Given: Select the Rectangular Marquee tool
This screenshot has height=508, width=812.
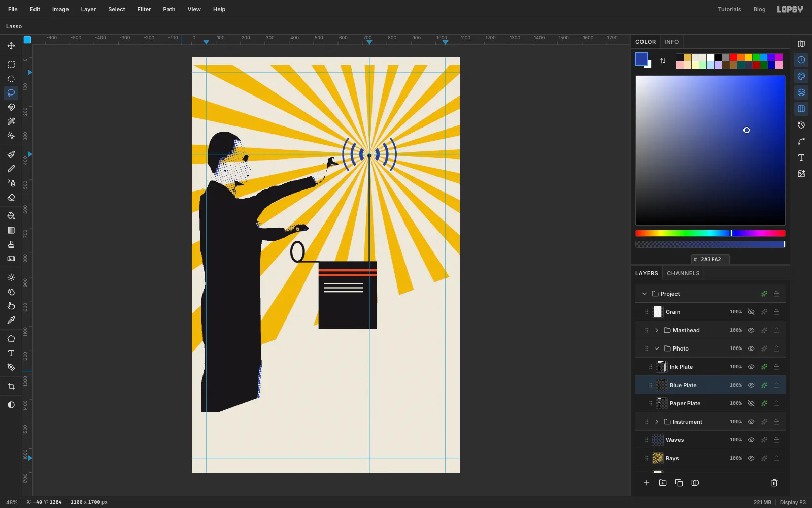Looking at the screenshot, I should click(x=11, y=65).
